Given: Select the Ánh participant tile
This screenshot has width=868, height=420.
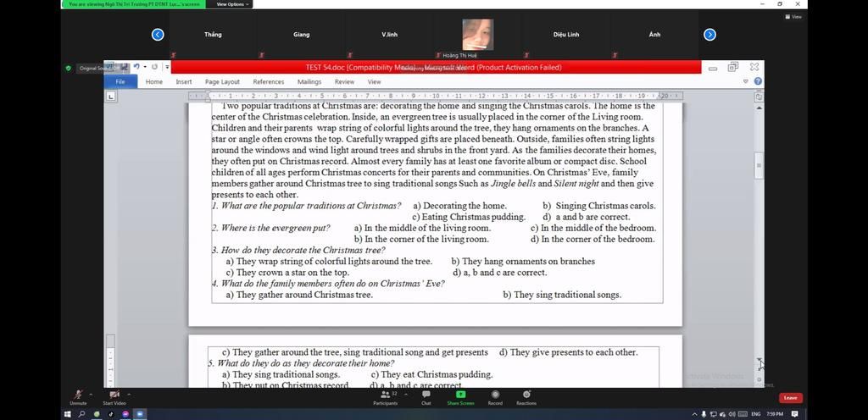Looking at the screenshot, I should point(655,35).
